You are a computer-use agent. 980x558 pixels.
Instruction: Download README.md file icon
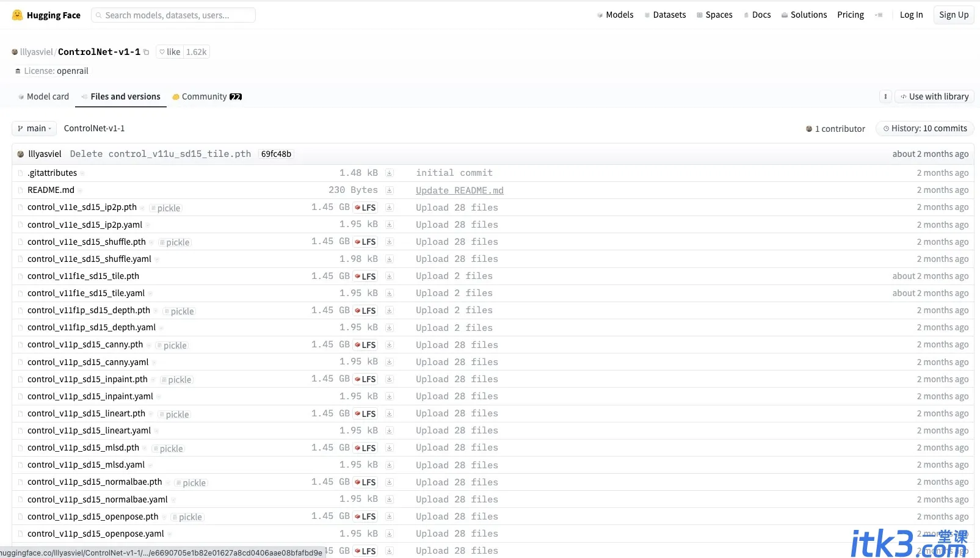pyautogui.click(x=389, y=190)
